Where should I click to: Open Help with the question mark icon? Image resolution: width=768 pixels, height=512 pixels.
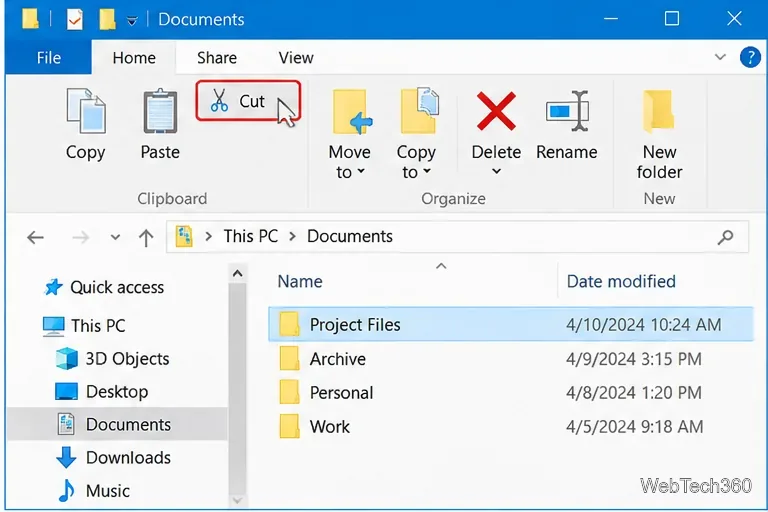[750, 57]
